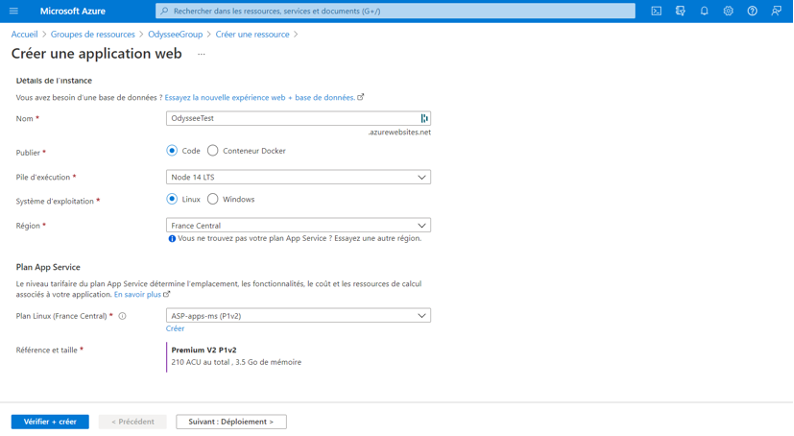The height and width of the screenshot is (436, 794).
Task: Click the Vérifier + créer button
Action: click(x=50, y=421)
